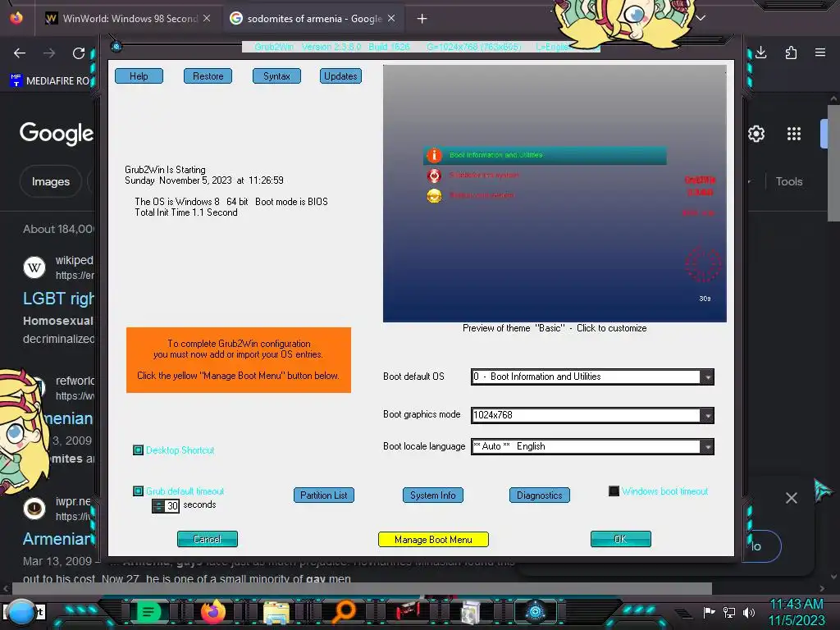Click the Wikipedia favicon in results
The width and height of the screenshot is (840, 630).
click(34, 267)
